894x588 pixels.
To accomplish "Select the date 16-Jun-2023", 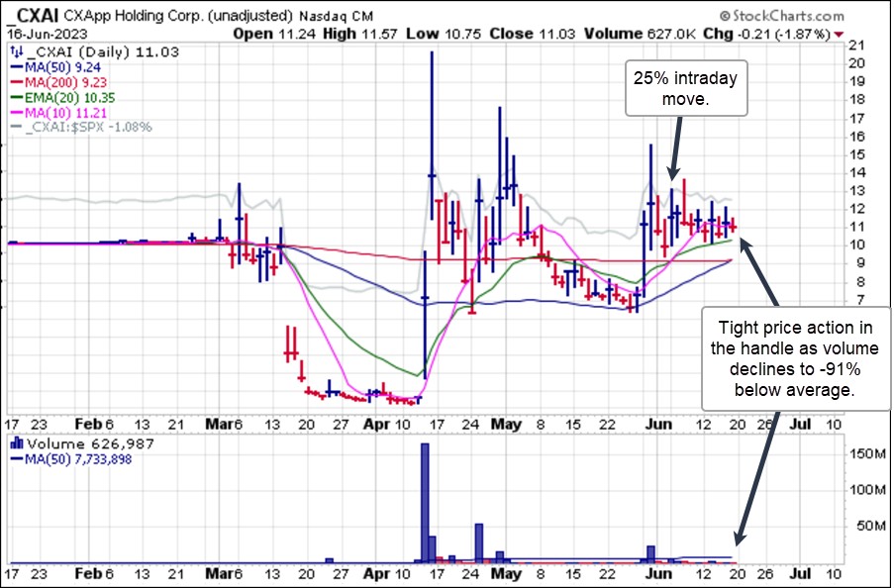I will [47, 34].
